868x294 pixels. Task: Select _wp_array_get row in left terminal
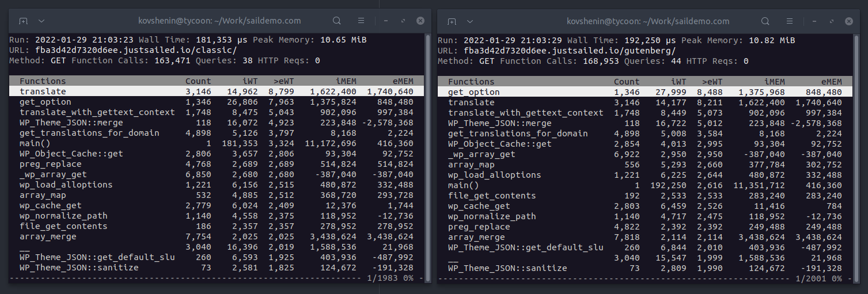point(217,174)
